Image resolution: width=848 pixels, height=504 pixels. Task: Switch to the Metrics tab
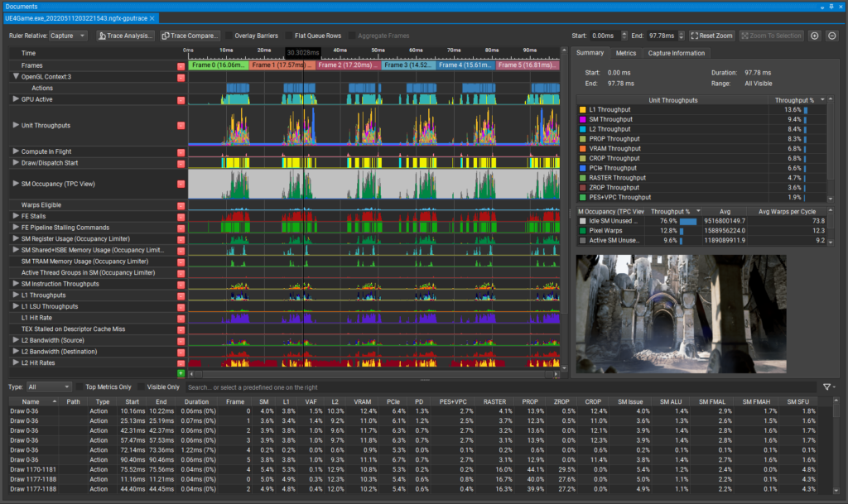point(626,52)
